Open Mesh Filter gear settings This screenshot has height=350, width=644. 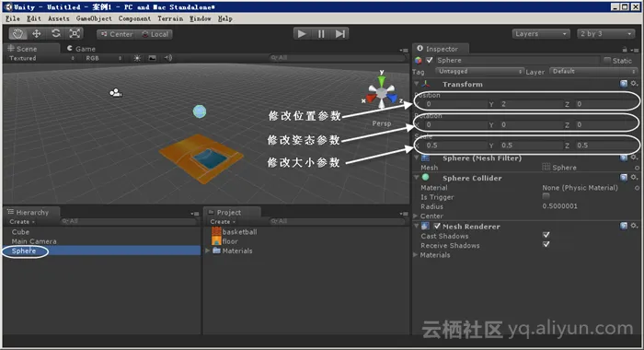[634, 157]
